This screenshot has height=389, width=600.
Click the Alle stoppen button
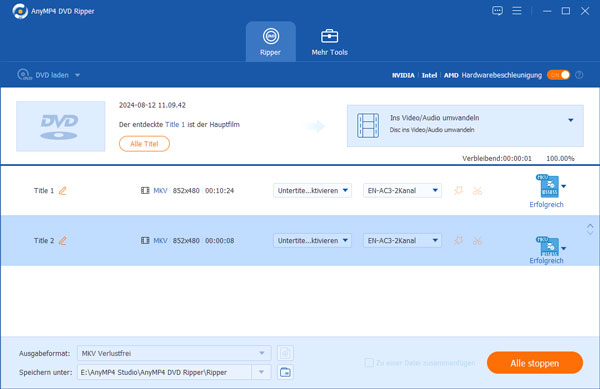pos(535,363)
